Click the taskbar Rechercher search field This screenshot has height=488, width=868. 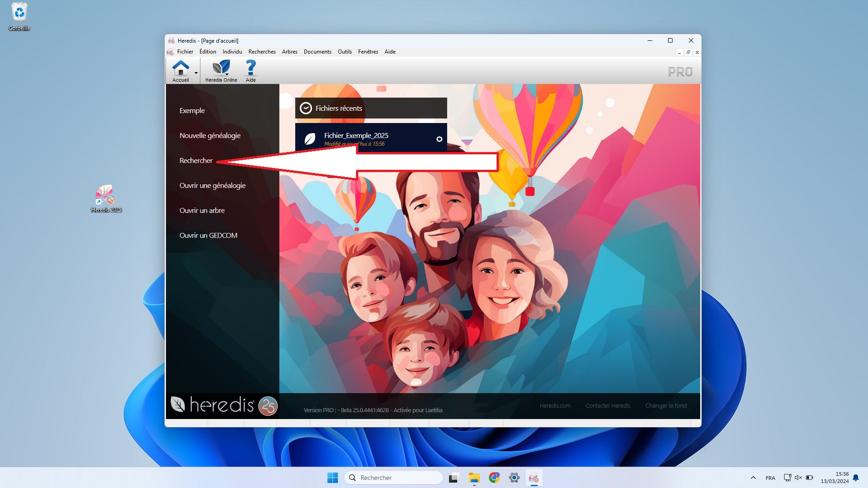[x=394, y=478]
